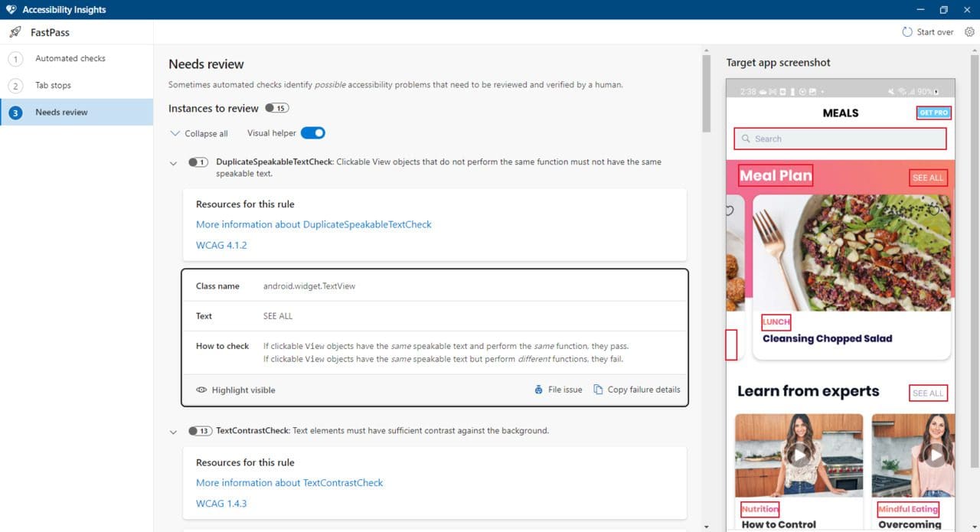
Task: Click the Start over refresh icon
Action: click(907, 32)
